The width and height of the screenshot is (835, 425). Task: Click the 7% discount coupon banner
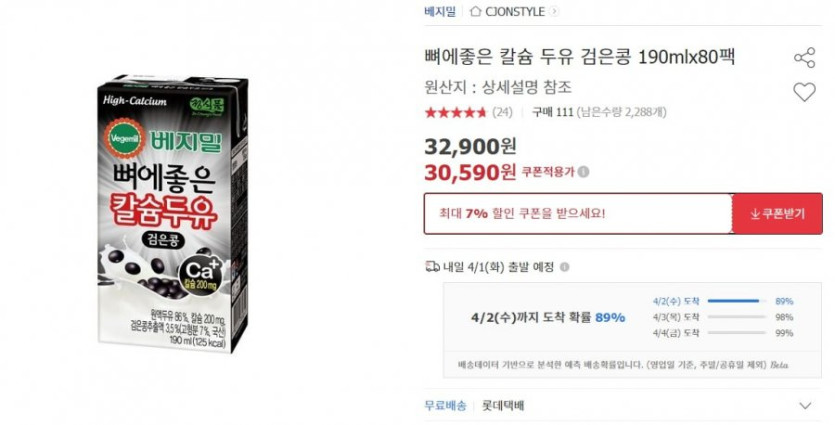click(578, 214)
